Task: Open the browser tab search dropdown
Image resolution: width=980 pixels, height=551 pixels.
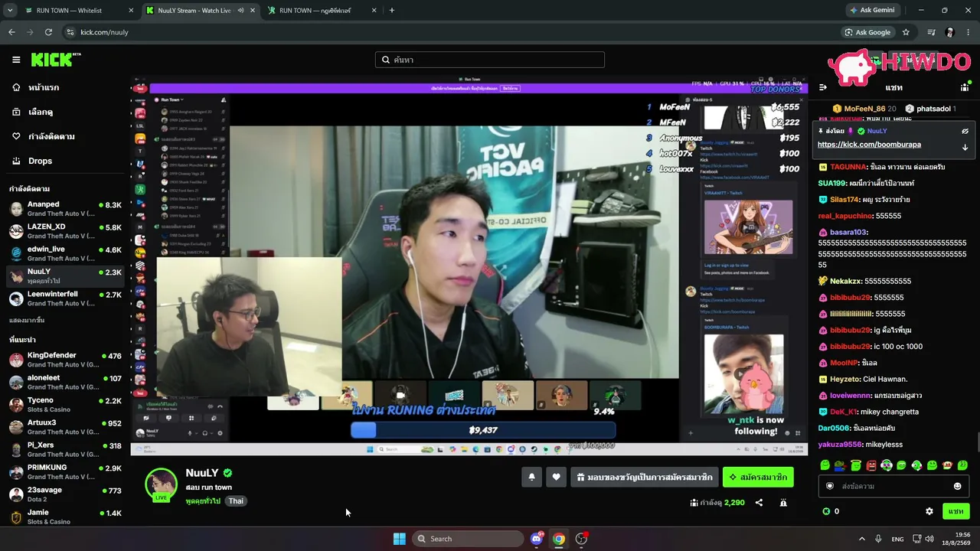Action: (10, 11)
